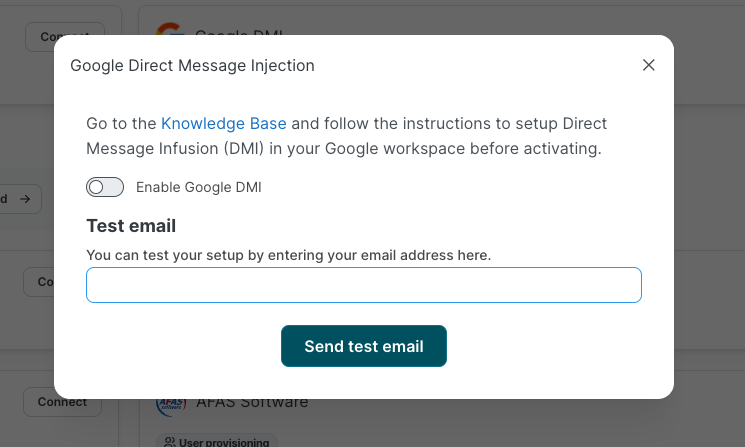Click the dialog title "Google Direct Message Injection"
745x447 pixels.
[x=192, y=66]
